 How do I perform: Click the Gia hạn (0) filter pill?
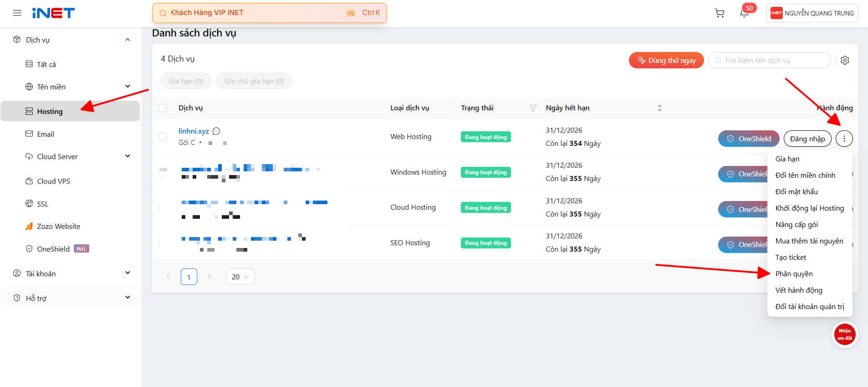pos(186,81)
